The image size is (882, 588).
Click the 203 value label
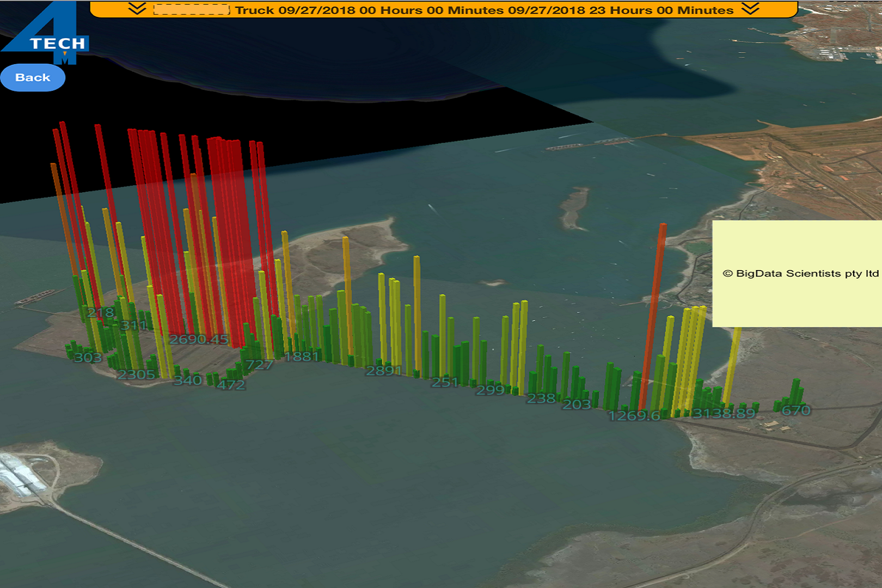pos(576,405)
